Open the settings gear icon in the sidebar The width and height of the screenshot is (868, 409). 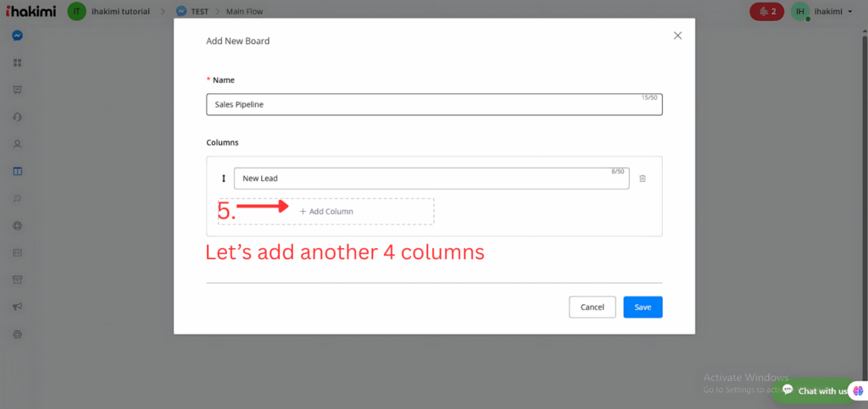tap(17, 334)
